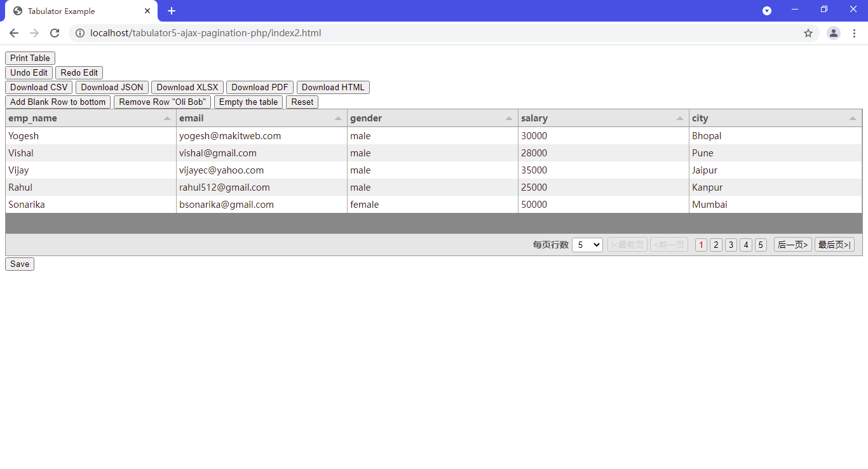Sort by email using its arrow
868x469 pixels.
click(338, 118)
